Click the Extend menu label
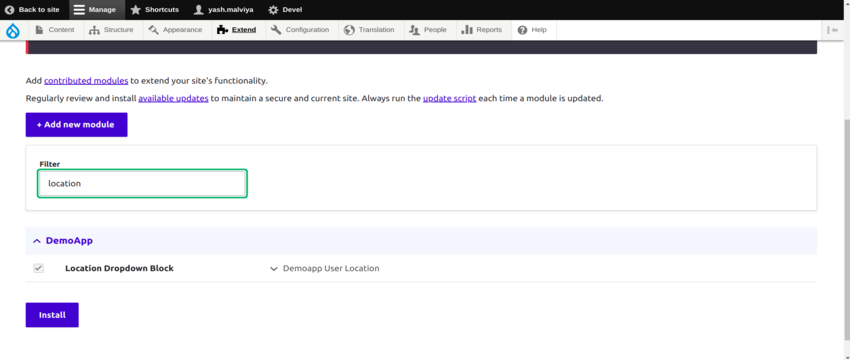Viewport: 850px width, 360px height. pos(244,30)
